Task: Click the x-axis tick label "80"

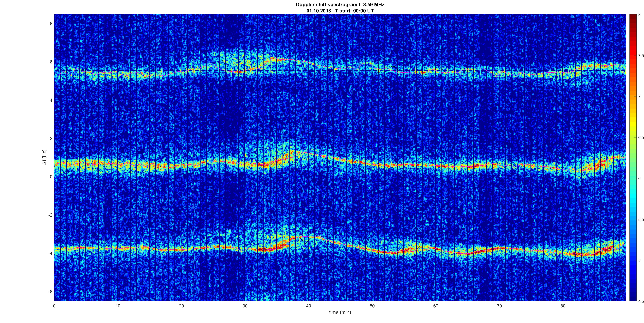Action: click(563, 306)
